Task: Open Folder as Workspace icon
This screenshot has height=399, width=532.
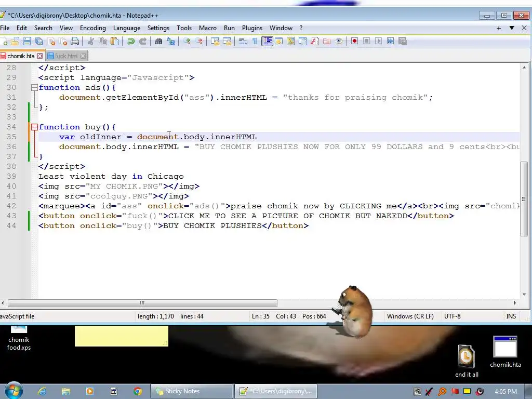Action: click(327, 42)
